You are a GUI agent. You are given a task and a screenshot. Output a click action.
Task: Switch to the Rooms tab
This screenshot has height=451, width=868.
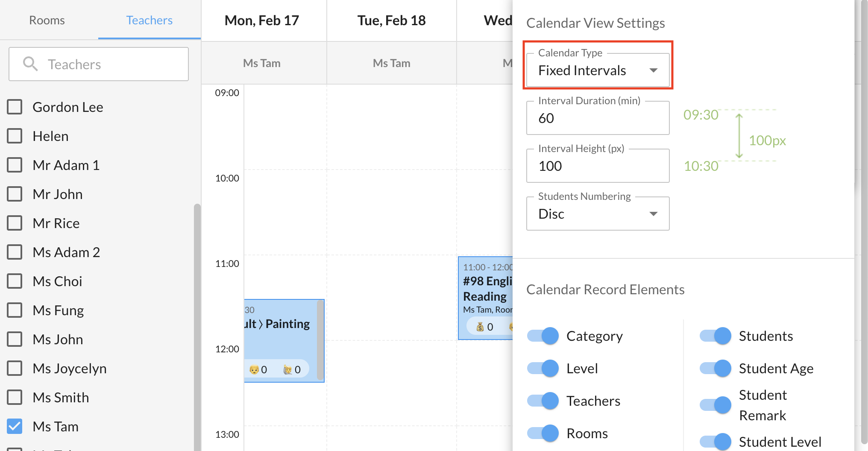[x=47, y=20]
